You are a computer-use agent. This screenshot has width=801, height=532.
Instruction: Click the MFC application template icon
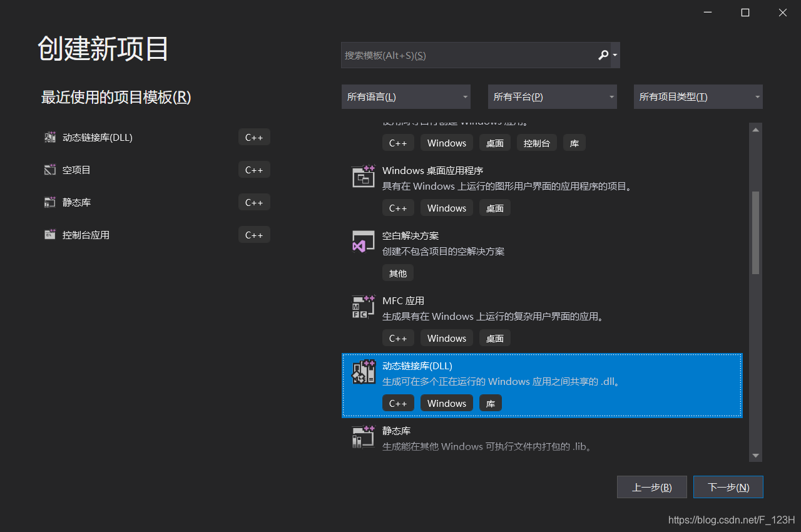click(x=364, y=307)
